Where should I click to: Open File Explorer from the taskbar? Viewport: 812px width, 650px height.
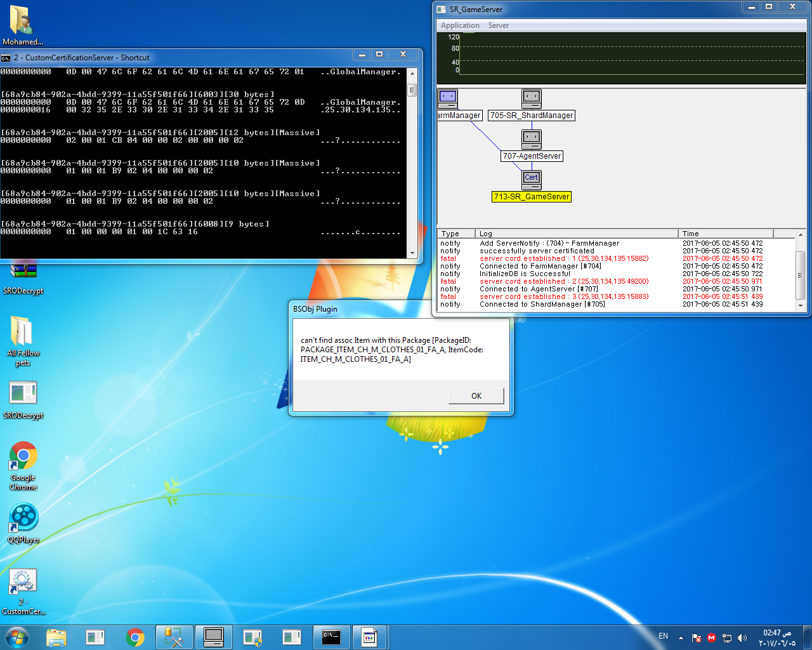(x=56, y=637)
